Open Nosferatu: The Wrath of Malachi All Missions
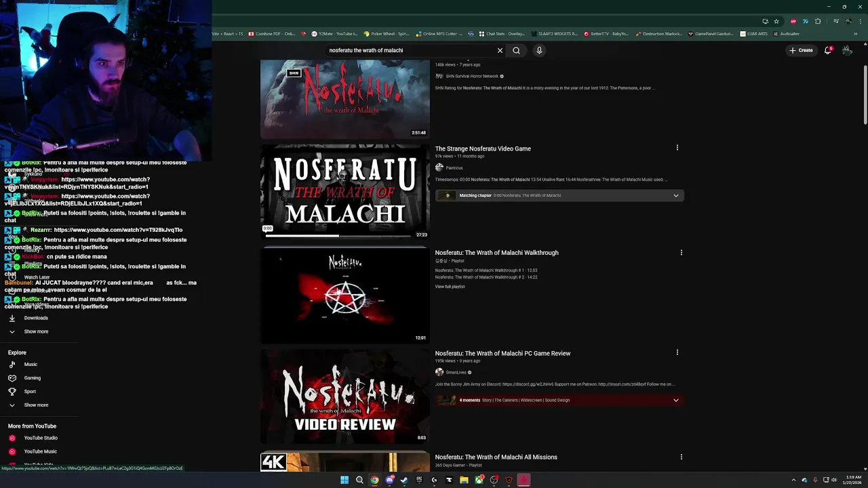 496,457
